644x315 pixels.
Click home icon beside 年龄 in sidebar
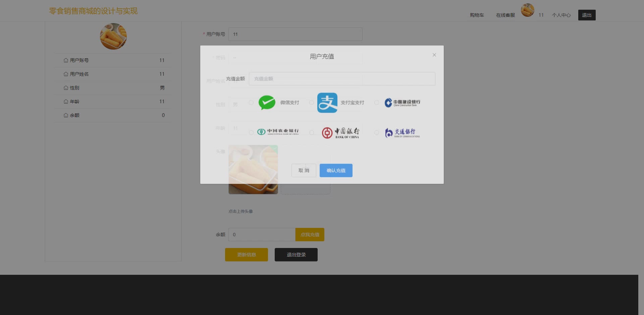coord(66,102)
